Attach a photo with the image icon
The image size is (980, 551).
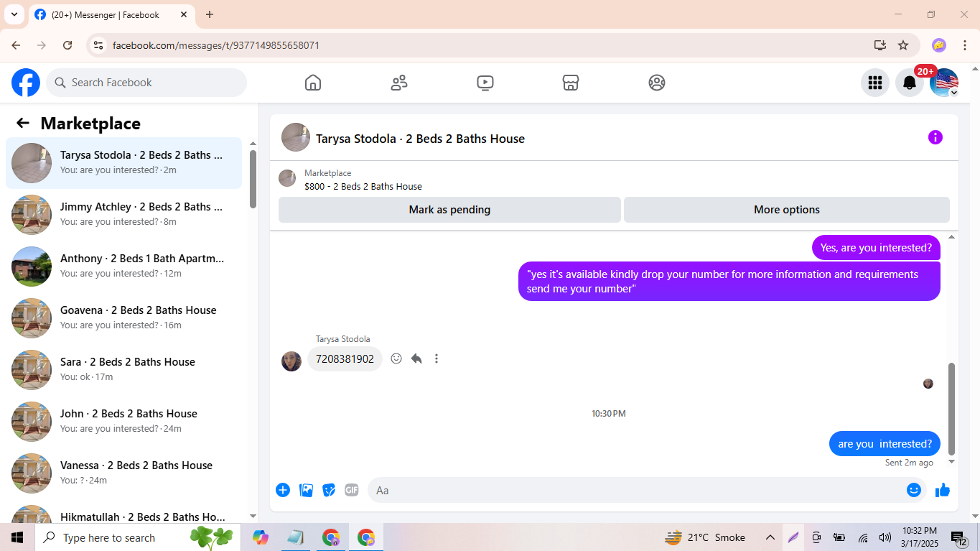pyautogui.click(x=306, y=490)
